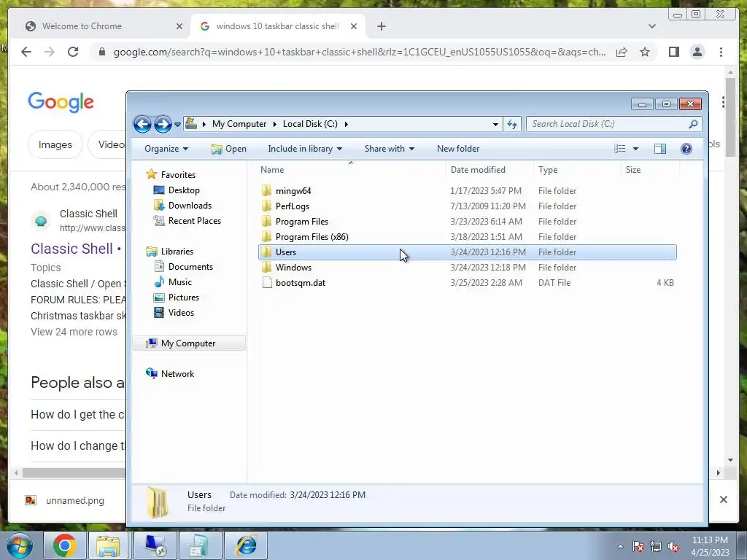Image resolution: width=747 pixels, height=560 pixels.
Task: Open Chrome tab search dropdown
Action: click(651, 26)
